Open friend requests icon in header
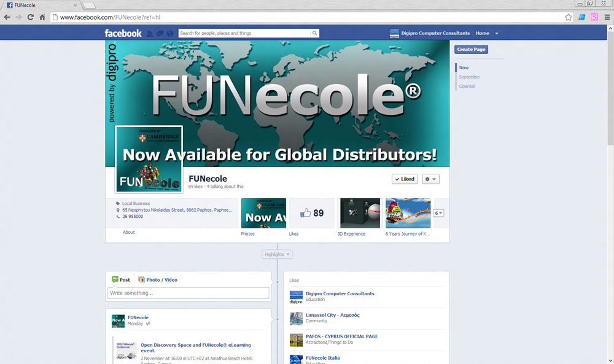This screenshot has width=614, height=364. coord(150,33)
